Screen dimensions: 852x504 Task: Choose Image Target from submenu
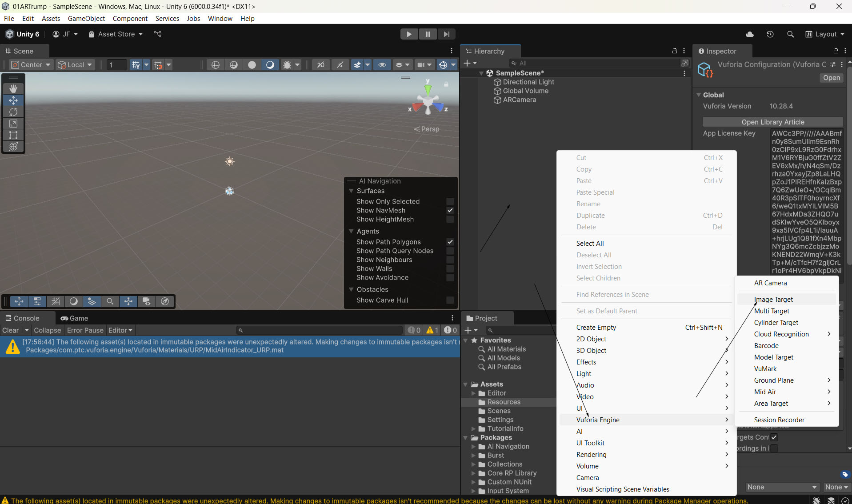coord(773,300)
